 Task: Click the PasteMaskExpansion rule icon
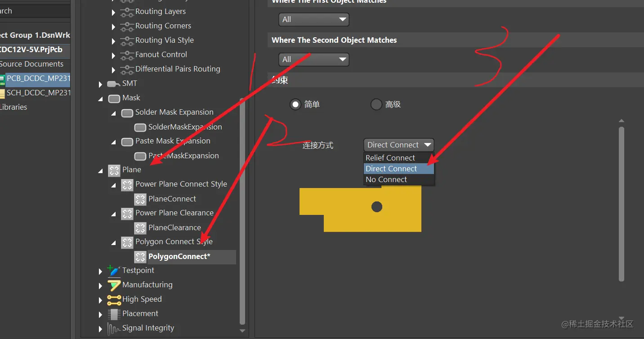(x=140, y=156)
